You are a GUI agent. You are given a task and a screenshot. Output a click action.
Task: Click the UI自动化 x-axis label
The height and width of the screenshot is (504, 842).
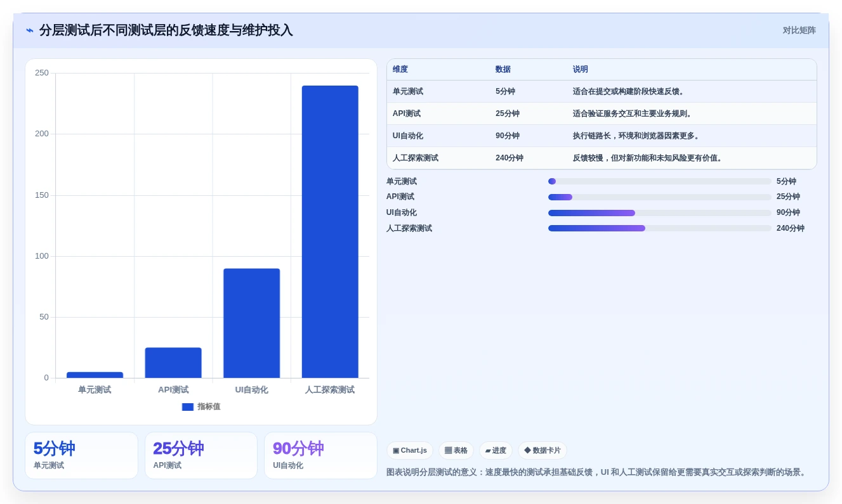coord(251,390)
